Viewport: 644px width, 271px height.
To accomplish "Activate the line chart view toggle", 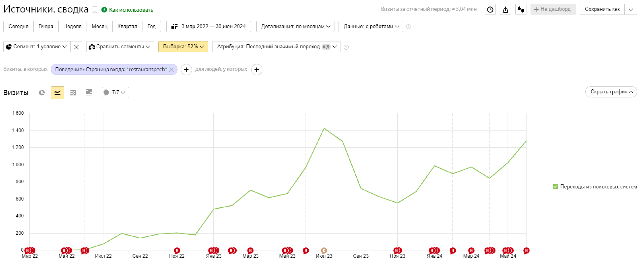I will coord(58,92).
